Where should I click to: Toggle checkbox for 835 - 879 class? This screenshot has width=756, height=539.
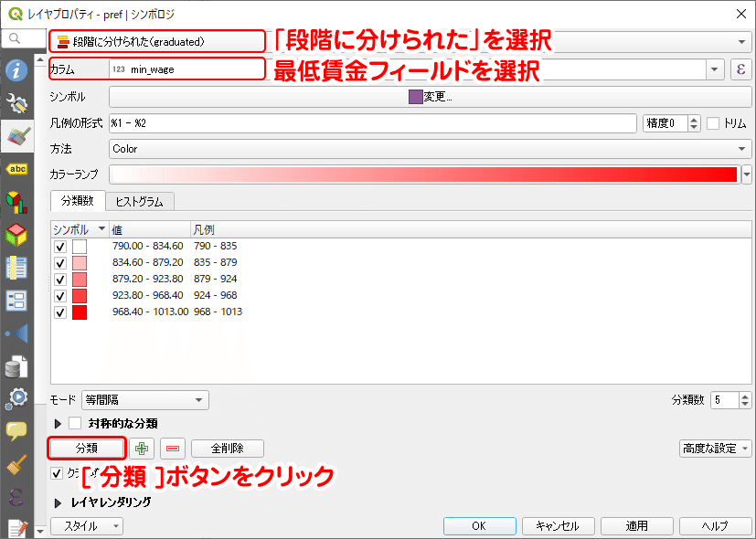click(x=59, y=263)
